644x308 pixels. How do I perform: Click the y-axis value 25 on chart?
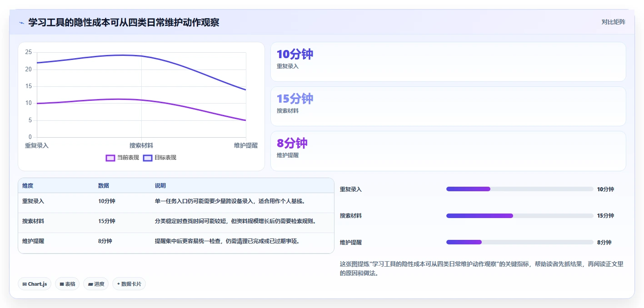point(29,52)
